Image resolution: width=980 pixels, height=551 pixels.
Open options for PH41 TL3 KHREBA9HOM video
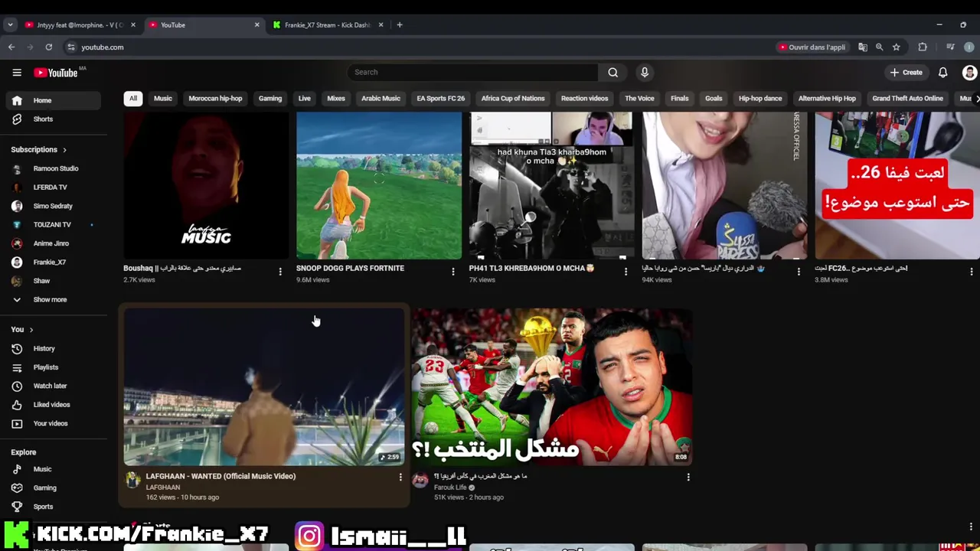click(626, 272)
